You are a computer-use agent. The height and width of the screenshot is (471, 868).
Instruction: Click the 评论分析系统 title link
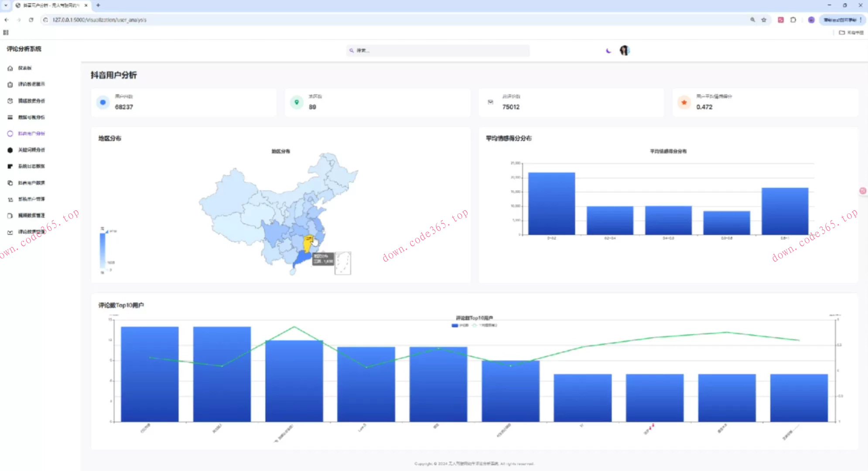coord(24,49)
